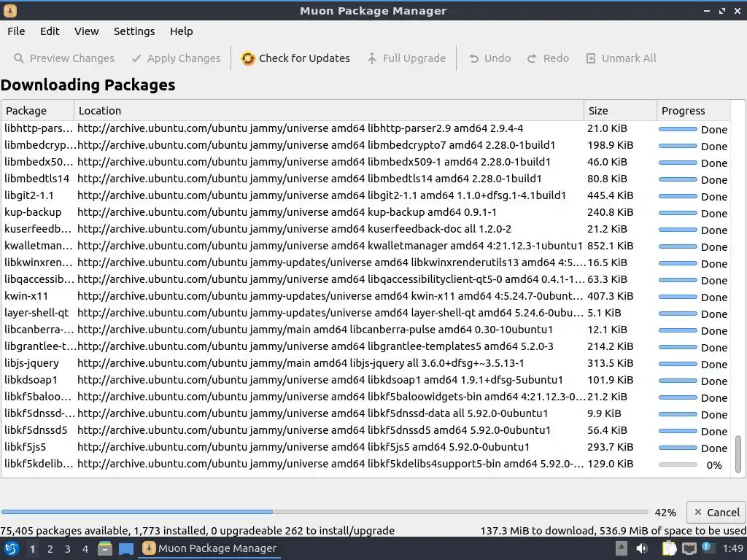Click the Apply Changes checkmark icon

136,58
